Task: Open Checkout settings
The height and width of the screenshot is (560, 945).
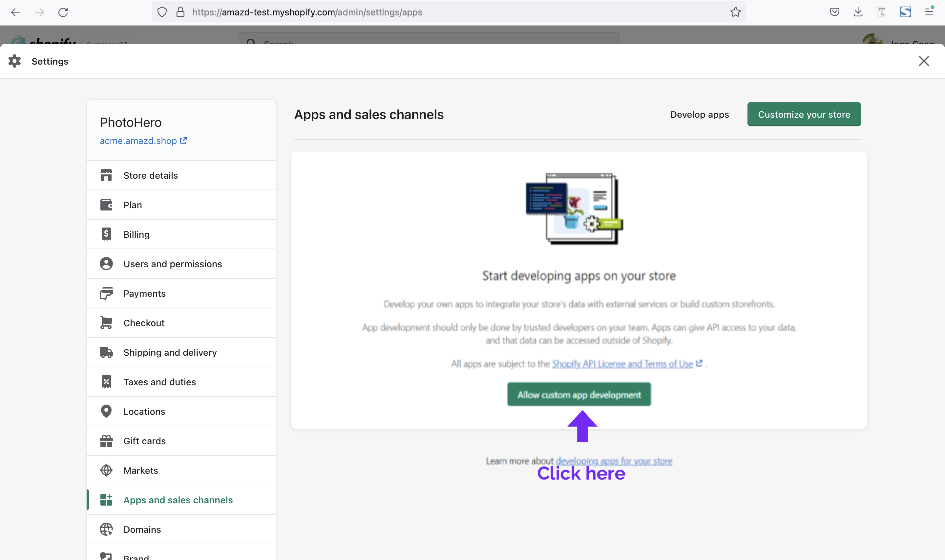Action: click(181, 323)
